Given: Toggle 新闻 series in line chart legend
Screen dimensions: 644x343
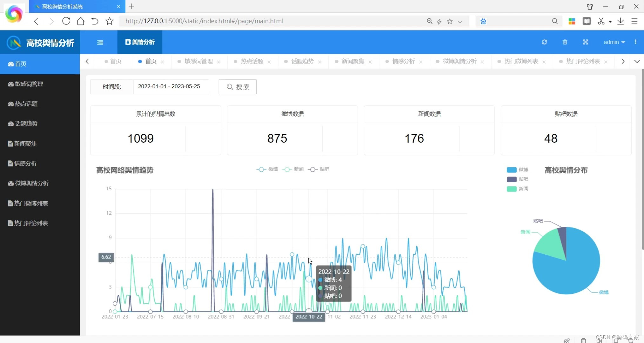Looking at the screenshot, I should coord(293,169).
